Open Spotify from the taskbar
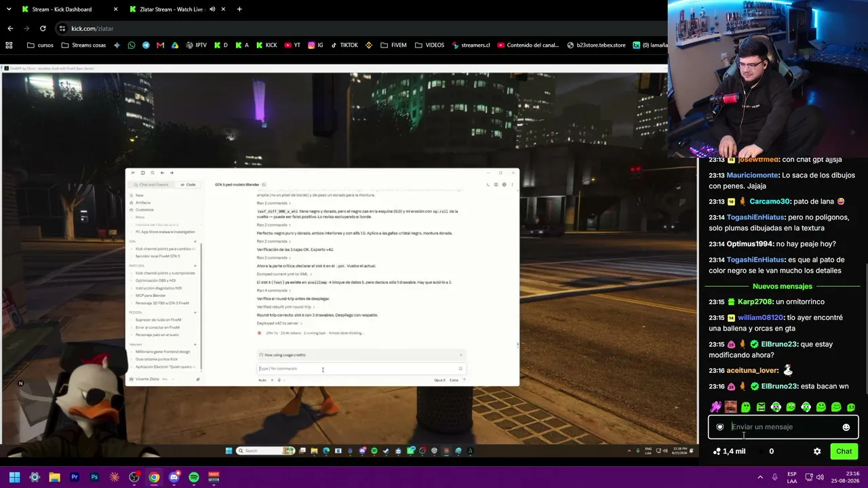 (x=194, y=477)
